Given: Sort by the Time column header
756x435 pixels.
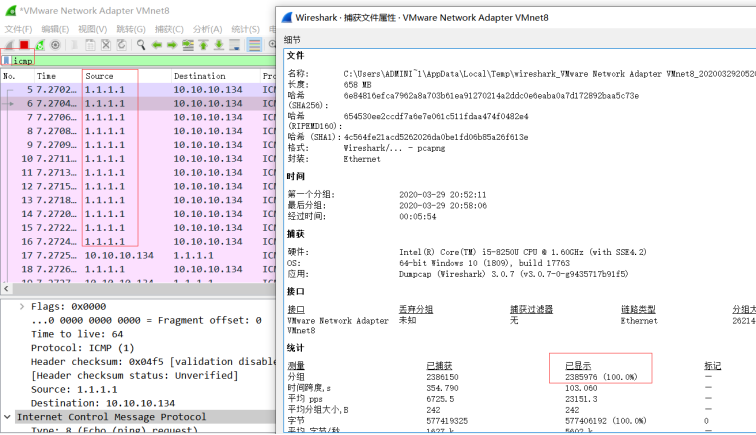Looking at the screenshot, I should pyautogui.click(x=58, y=76).
